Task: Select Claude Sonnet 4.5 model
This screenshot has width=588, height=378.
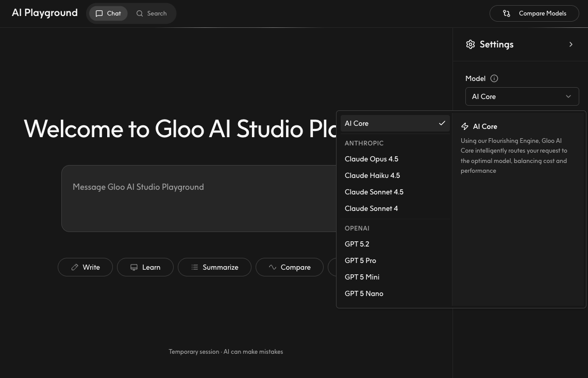Action: coord(395,192)
